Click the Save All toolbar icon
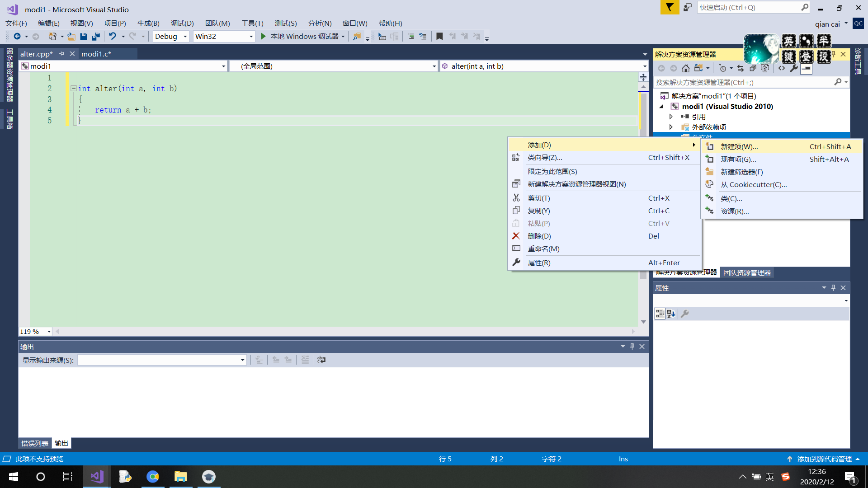This screenshot has width=868, height=488. pos(95,37)
